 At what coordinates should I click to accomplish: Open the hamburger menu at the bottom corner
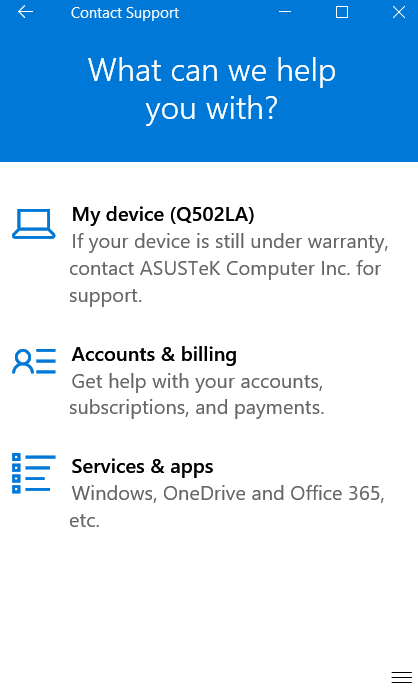[401, 677]
